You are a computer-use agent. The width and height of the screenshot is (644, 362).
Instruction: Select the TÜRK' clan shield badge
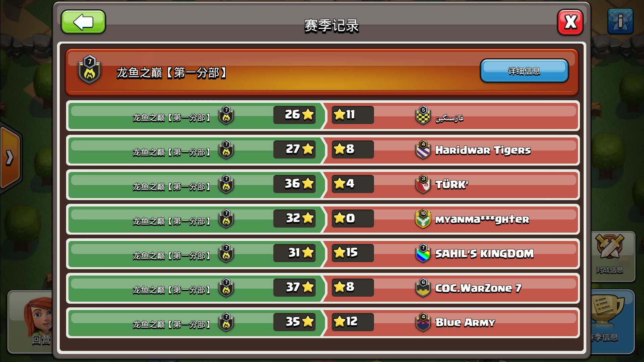point(423,184)
